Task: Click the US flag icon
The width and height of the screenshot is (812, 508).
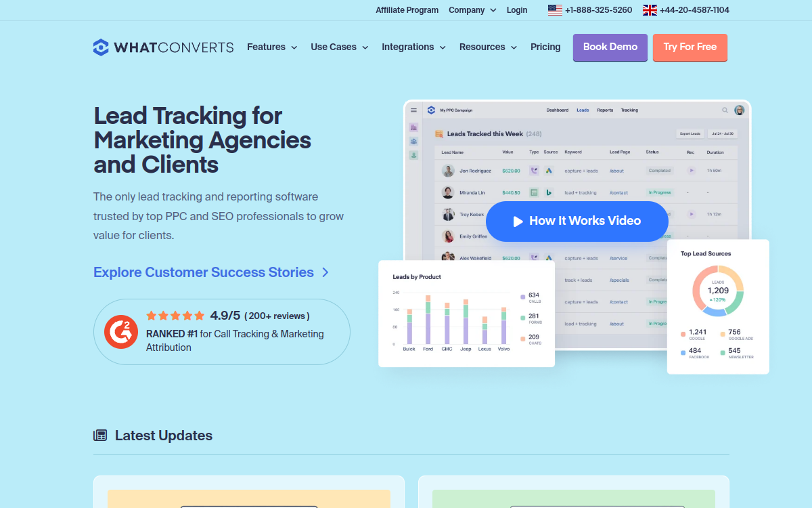Action: point(555,10)
